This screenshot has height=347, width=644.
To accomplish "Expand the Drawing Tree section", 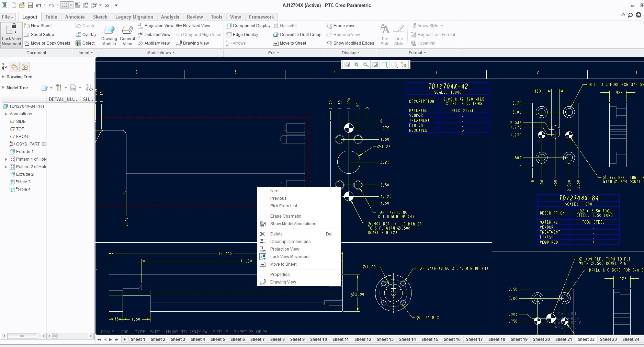I will pos(3,77).
